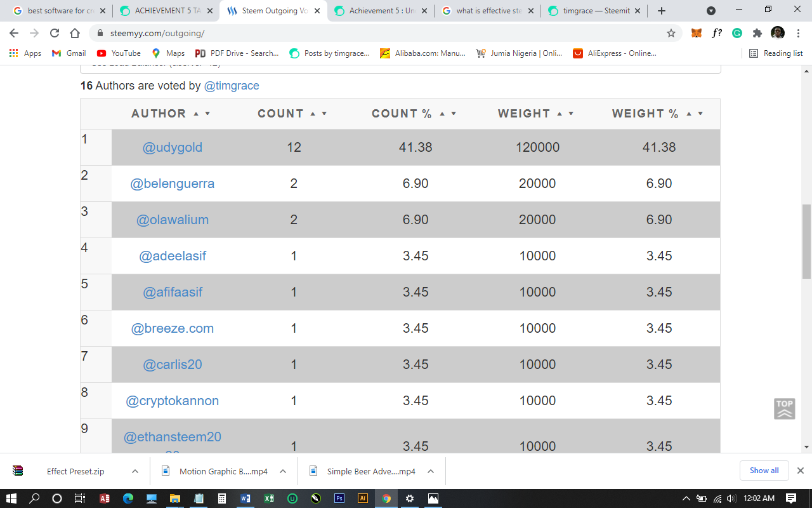Click the Extensions puzzle piece icon
The height and width of the screenshot is (508, 812).
[757, 32]
